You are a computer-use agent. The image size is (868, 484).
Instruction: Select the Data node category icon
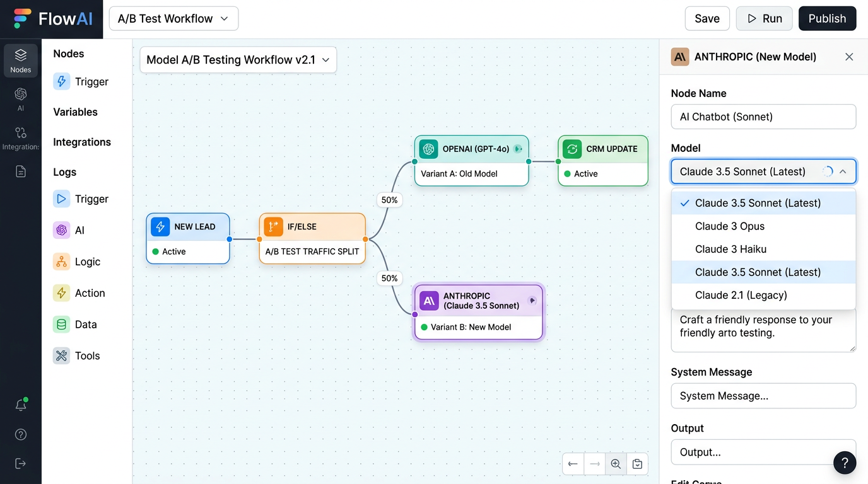click(x=61, y=325)
